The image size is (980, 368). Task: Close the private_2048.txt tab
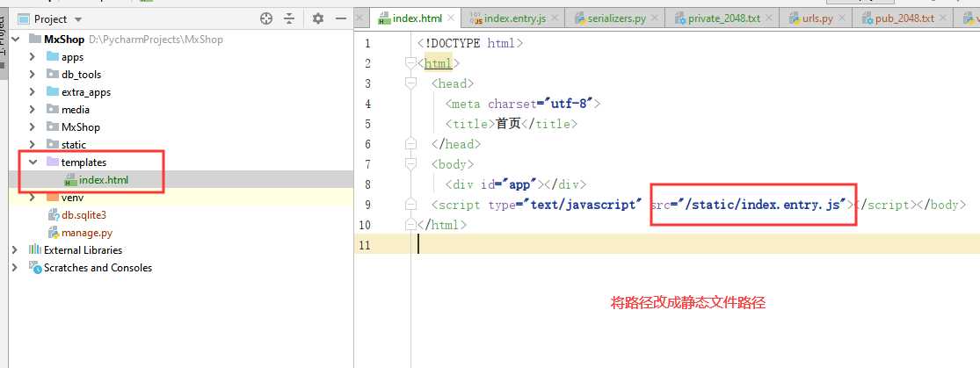click(x=769, y=18)
